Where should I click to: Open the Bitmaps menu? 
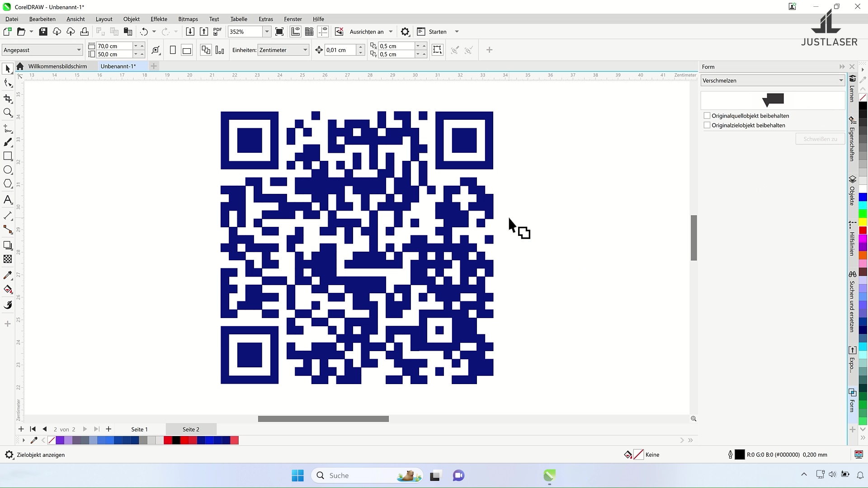pyautogui.click(x=188, y=19)
